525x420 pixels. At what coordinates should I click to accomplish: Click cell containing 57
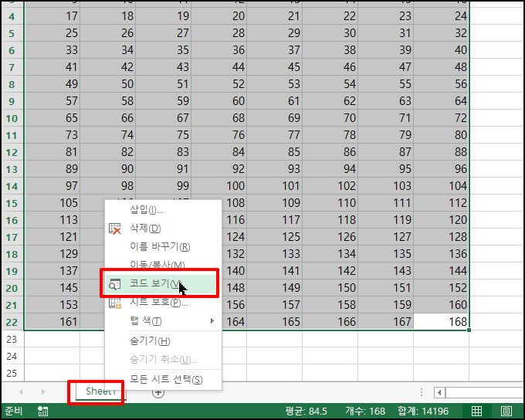(x=52, y=101)
